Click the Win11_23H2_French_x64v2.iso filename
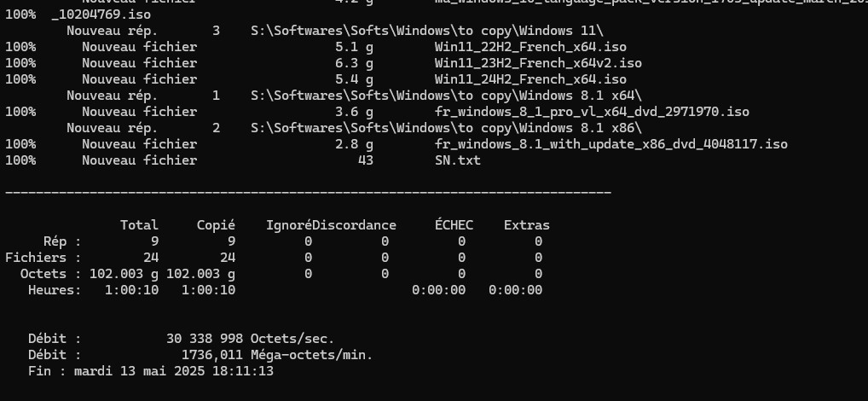The image size is (868, 401). click(538, 63)
